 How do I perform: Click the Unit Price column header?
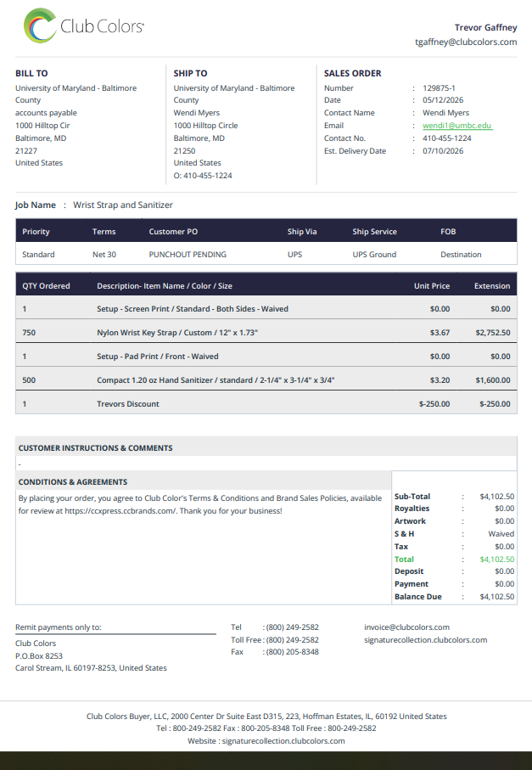[431, 286]
